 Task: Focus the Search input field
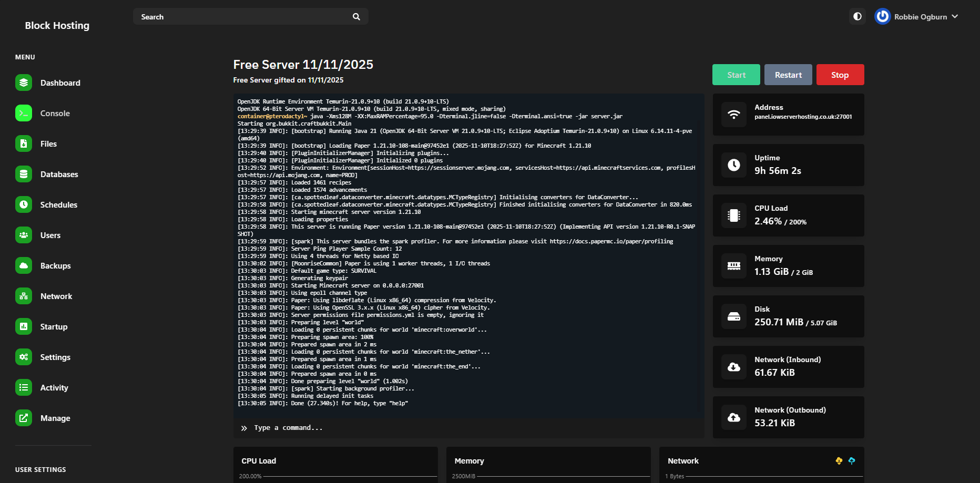click(250, 17)
